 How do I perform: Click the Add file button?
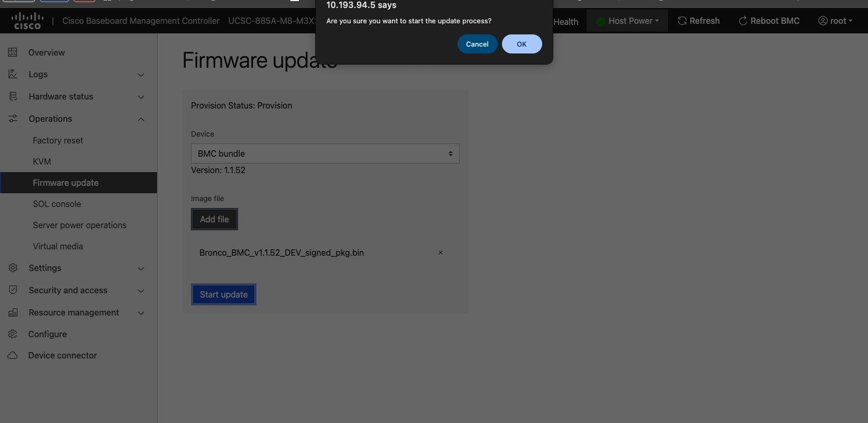(214, 219)
